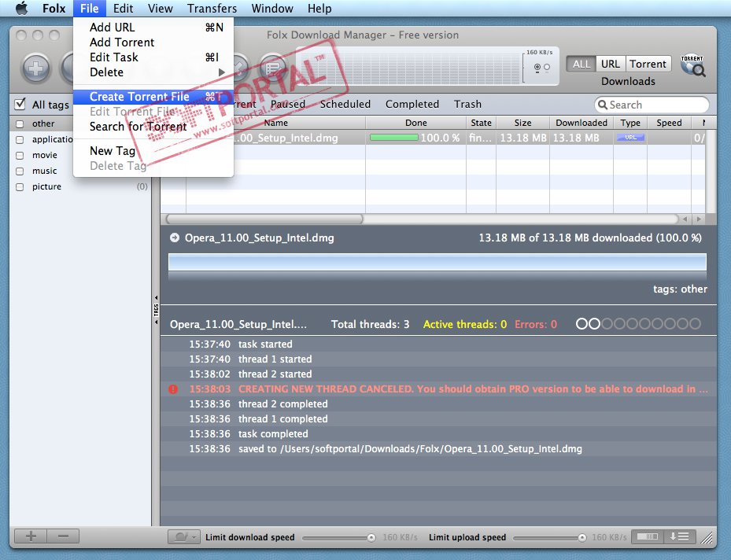Sort by the State column header

click(481, 123)
